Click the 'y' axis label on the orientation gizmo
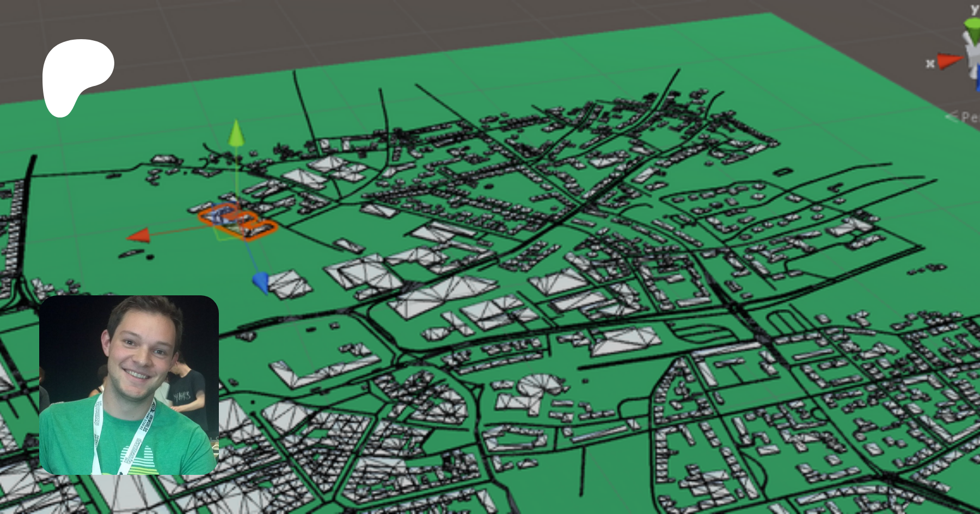This screenshot has height=514, width=980. [x=975, y=9]
